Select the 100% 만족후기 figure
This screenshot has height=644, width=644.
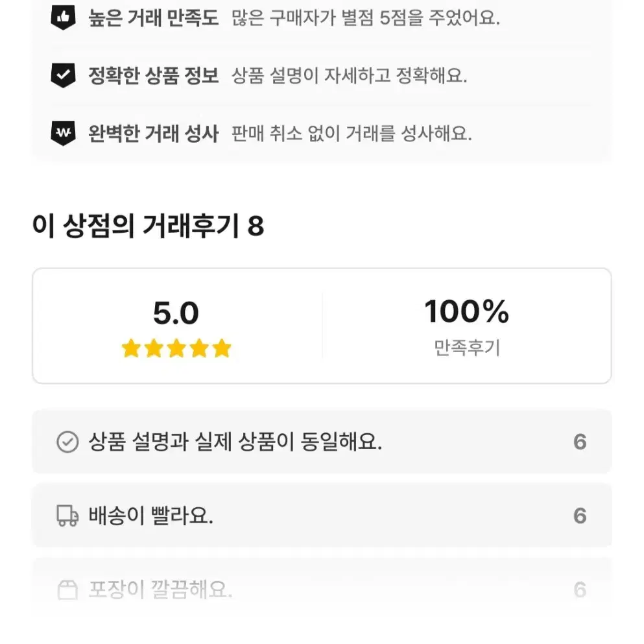point(467,326)
